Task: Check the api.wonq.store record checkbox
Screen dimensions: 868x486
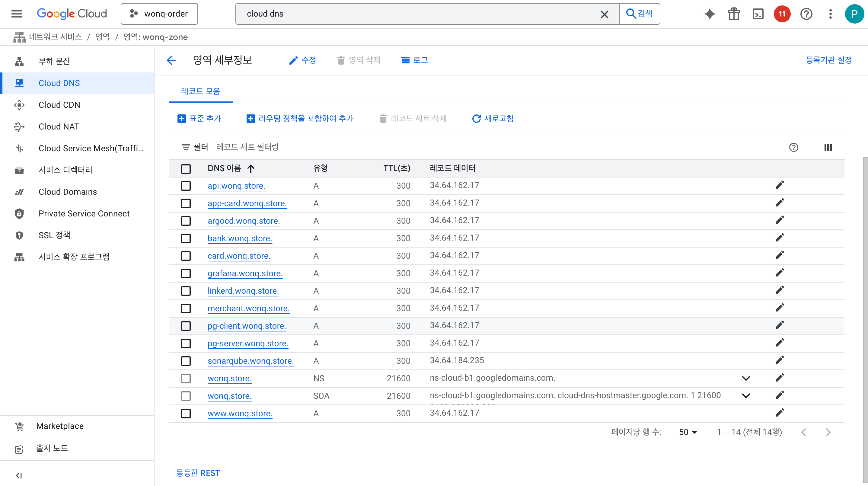Action: (186, 186)
